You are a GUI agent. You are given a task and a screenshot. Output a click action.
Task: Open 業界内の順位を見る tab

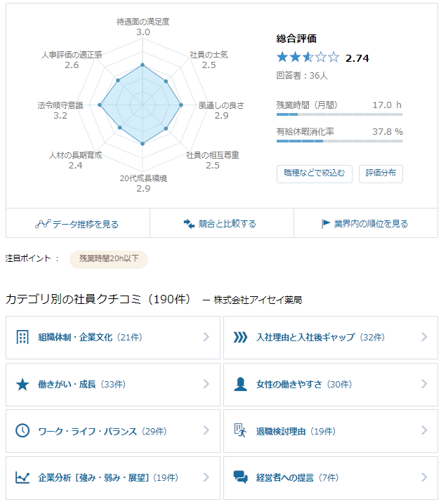pos(366,223)
